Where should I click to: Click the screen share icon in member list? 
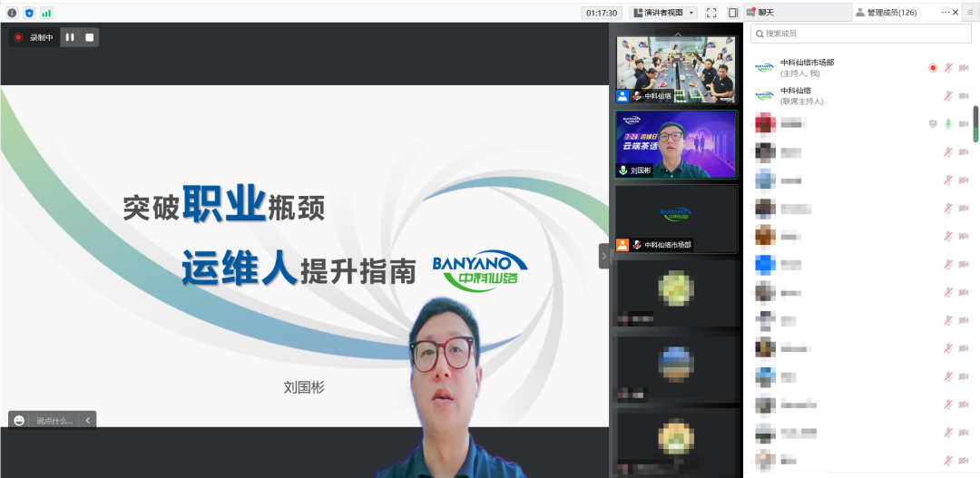(933, 123)
